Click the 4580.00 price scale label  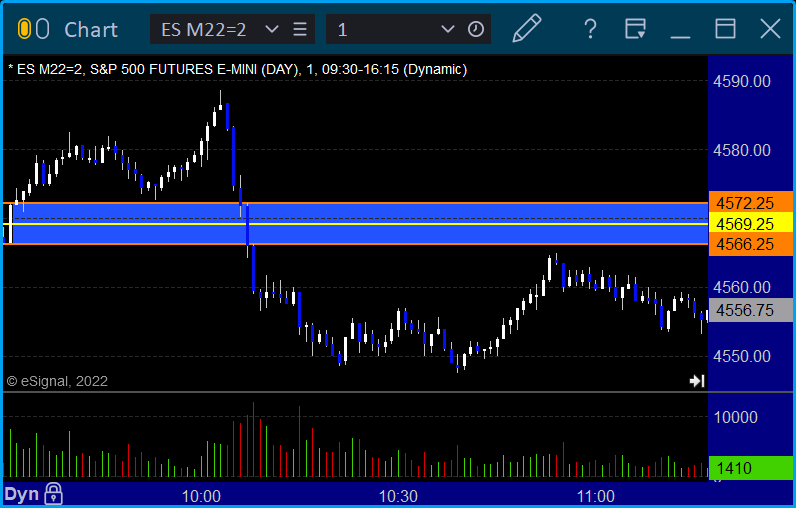(742, 150)
